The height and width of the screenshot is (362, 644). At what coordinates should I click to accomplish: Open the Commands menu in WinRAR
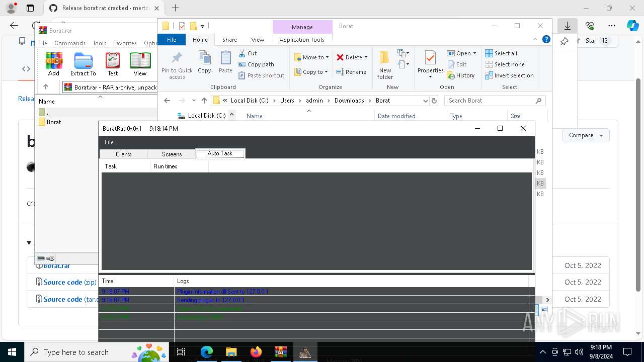click(70, 43)
